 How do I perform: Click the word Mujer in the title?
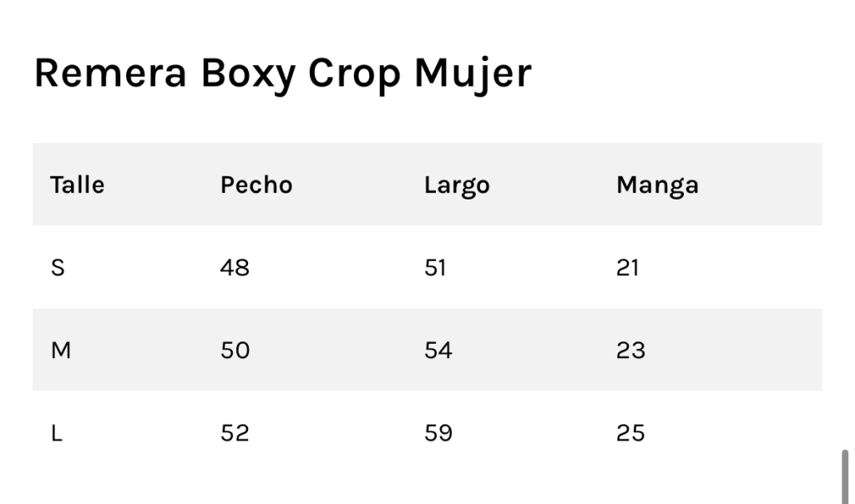pyautogui.click(x=473, y=74)
